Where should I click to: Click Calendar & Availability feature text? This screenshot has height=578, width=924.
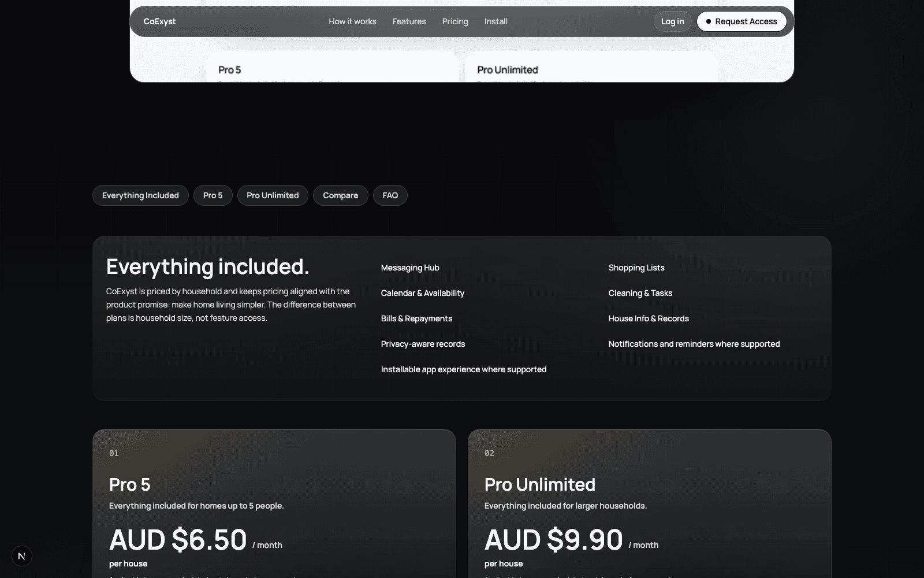[x=422, y=293]
